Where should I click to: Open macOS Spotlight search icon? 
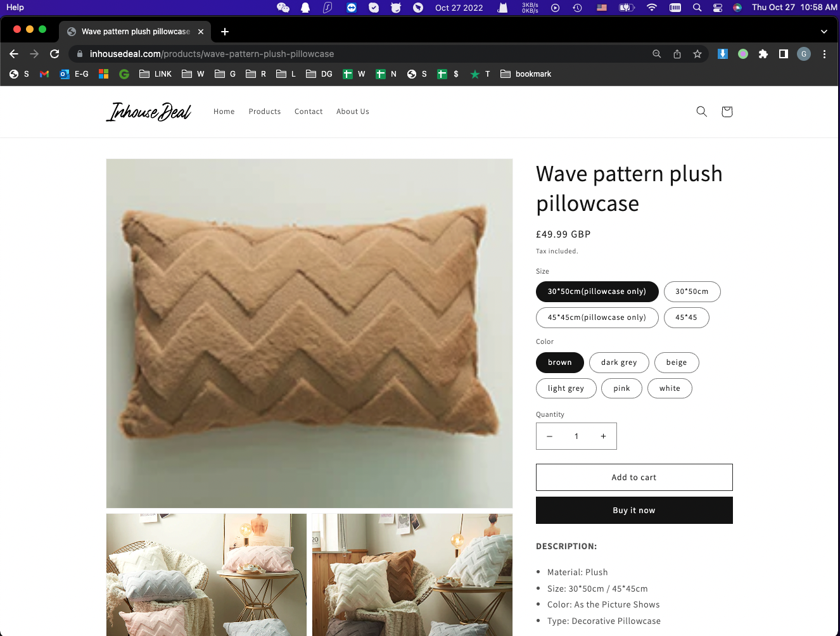[697, 8]
